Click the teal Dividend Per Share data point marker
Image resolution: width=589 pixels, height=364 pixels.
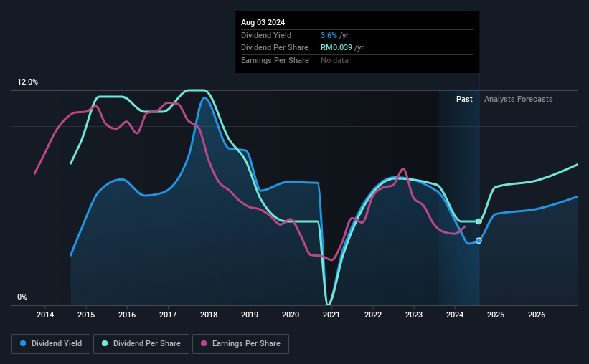479,221
